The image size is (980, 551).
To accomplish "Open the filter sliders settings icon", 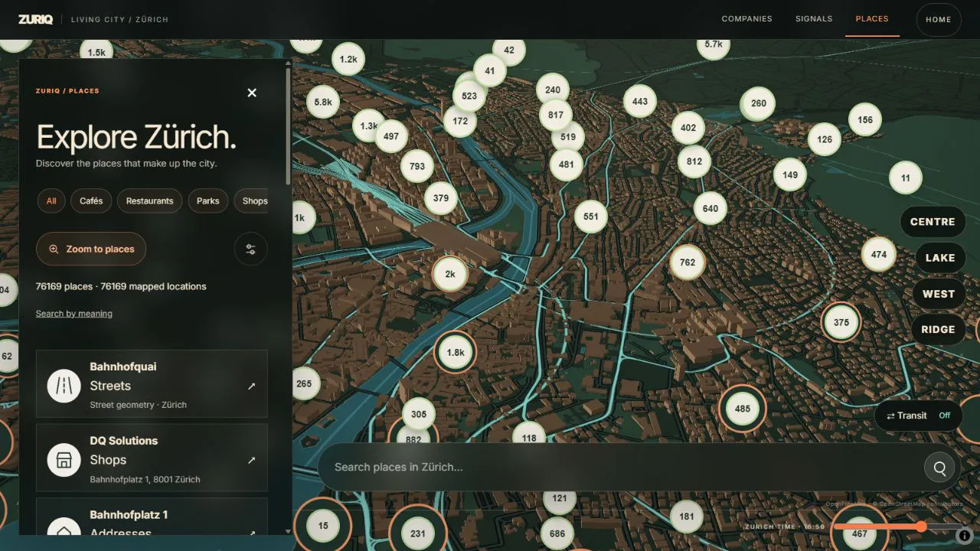I will tap(250, 249).
